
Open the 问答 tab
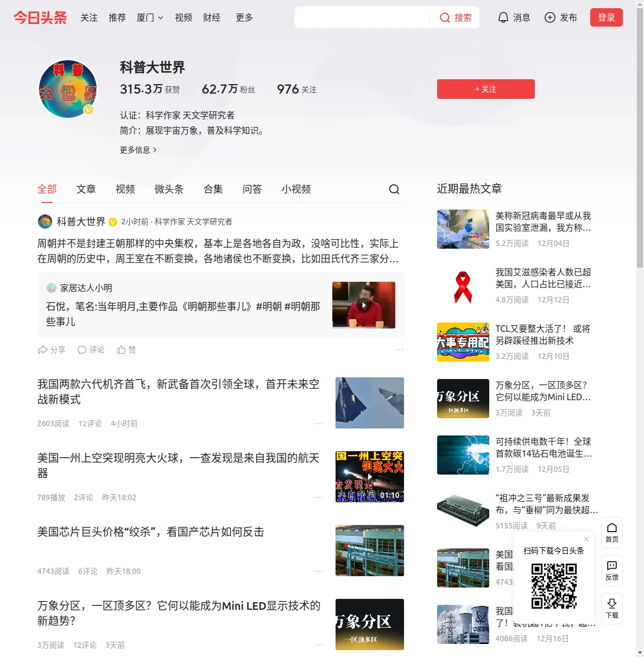pyautogui.click(x=252, y=189)
